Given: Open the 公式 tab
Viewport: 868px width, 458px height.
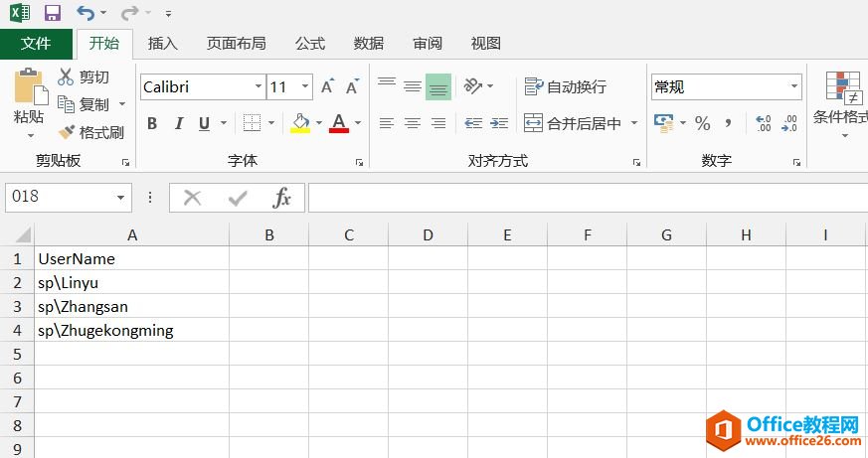Looking at the screenshot, I should [x=310, y=43].
